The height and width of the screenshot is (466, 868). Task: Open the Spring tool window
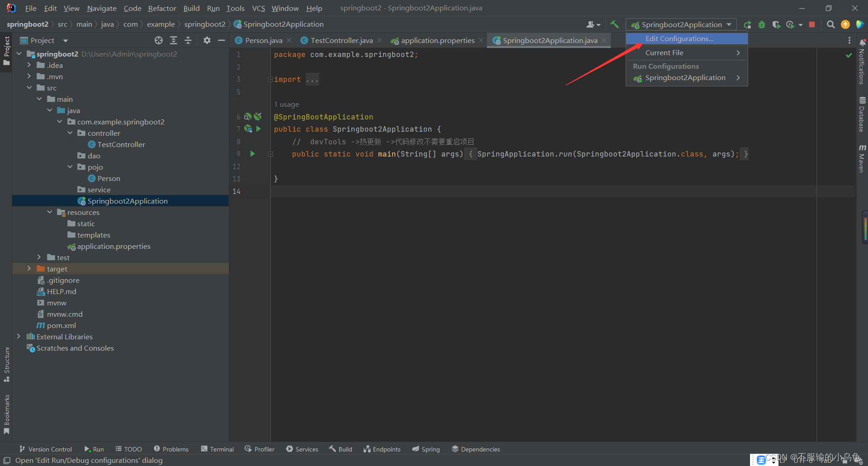coord(426,449)
